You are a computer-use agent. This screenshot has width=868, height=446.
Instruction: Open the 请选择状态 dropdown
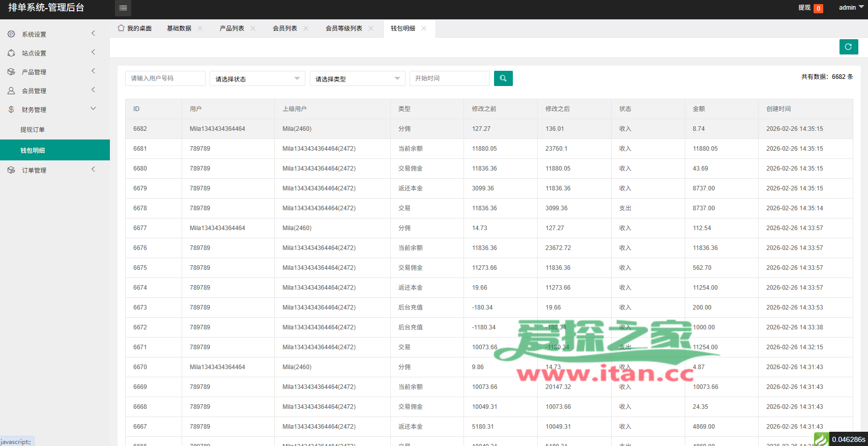[x=257, y=78]
